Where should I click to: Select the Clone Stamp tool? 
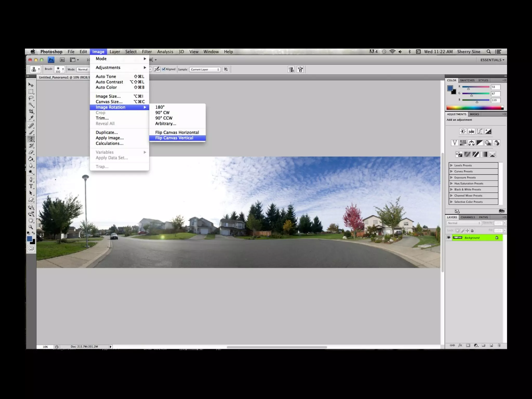[x=31, y=139]
